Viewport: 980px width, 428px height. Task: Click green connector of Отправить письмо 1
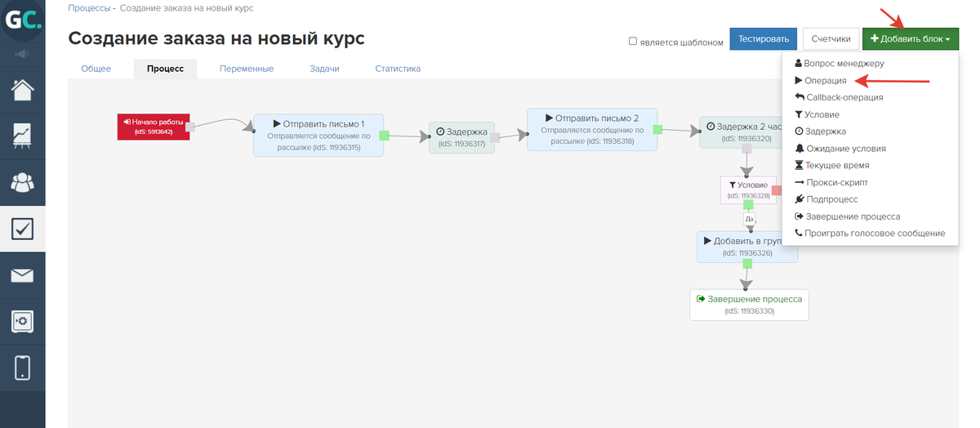click(385, 135)
